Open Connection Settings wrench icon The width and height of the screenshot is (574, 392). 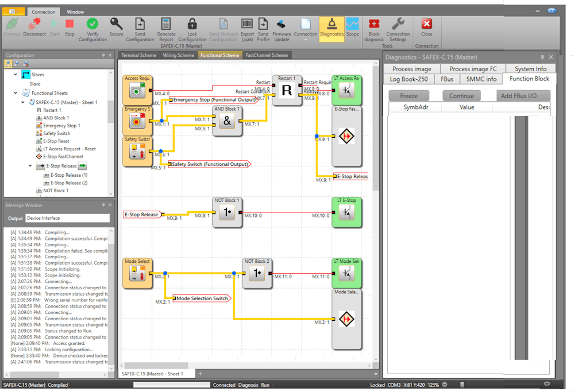[398, 25]
